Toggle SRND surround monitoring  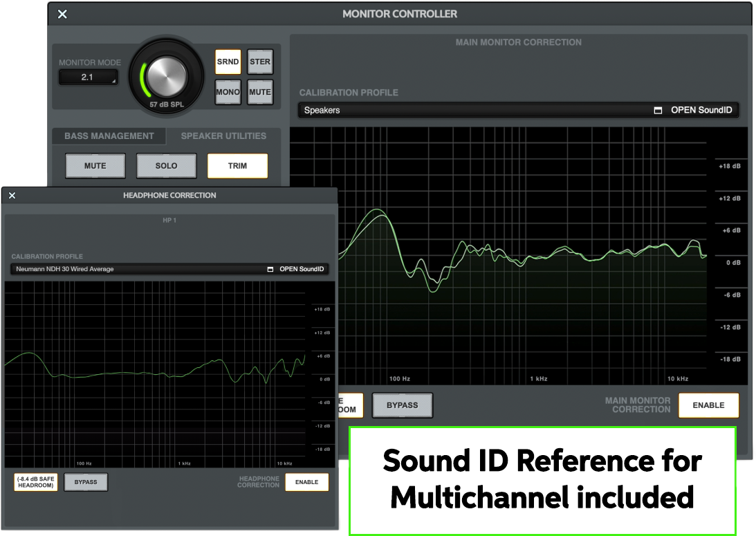pyautogui.click(x=228, y=62)
